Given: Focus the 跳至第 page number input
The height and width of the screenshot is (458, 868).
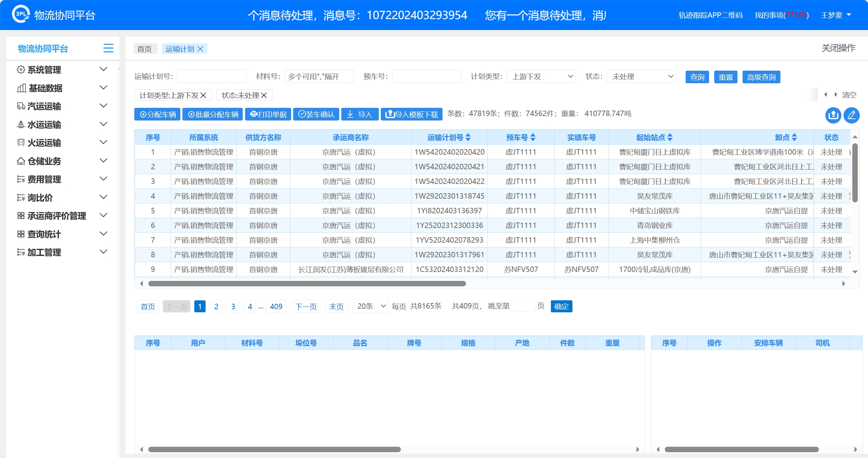Looking at the screenshot, I should point(523,305).
